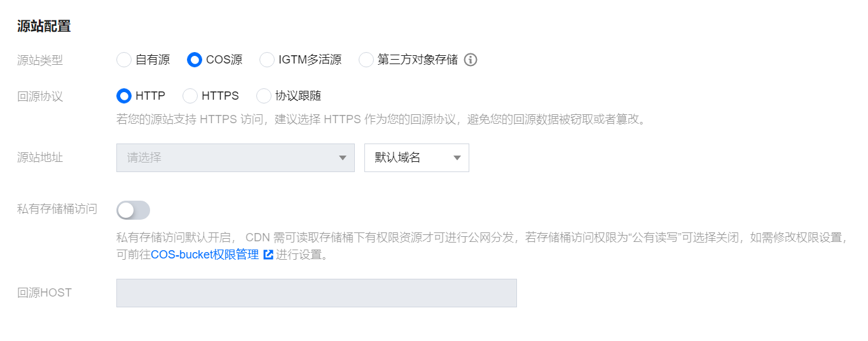Click the info icon beside 第三方对象存储
Screen dimensions: 868x341
(x=471, y=60)
